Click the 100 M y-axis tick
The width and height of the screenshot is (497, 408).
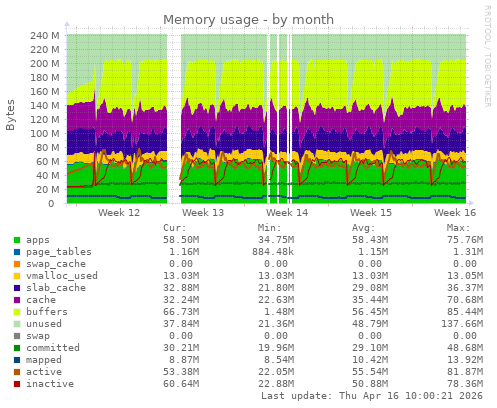(45, 133)
